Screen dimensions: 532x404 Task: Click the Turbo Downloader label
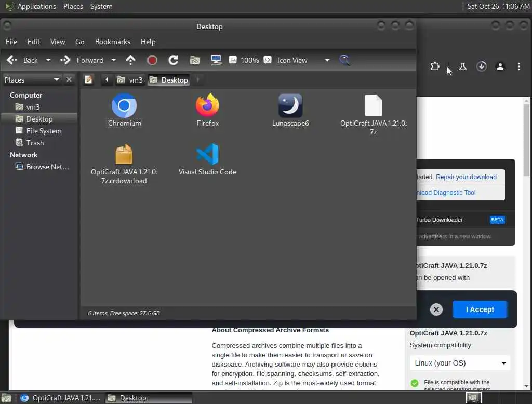coord(440,220)
